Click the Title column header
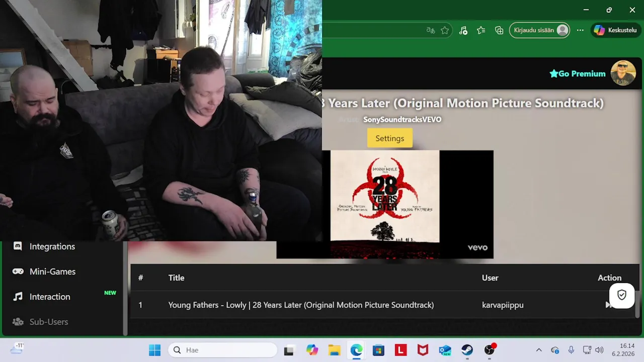The height and width of the screenshot is (362, 644). point(176,278)
